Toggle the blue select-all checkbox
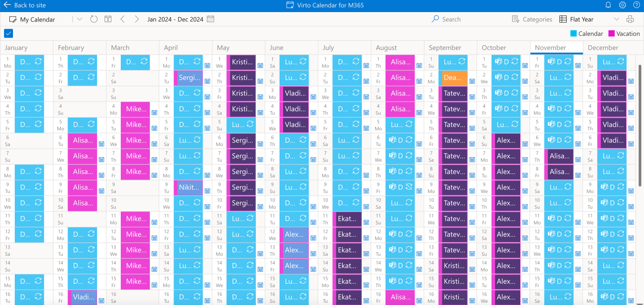 coord(8,33)
